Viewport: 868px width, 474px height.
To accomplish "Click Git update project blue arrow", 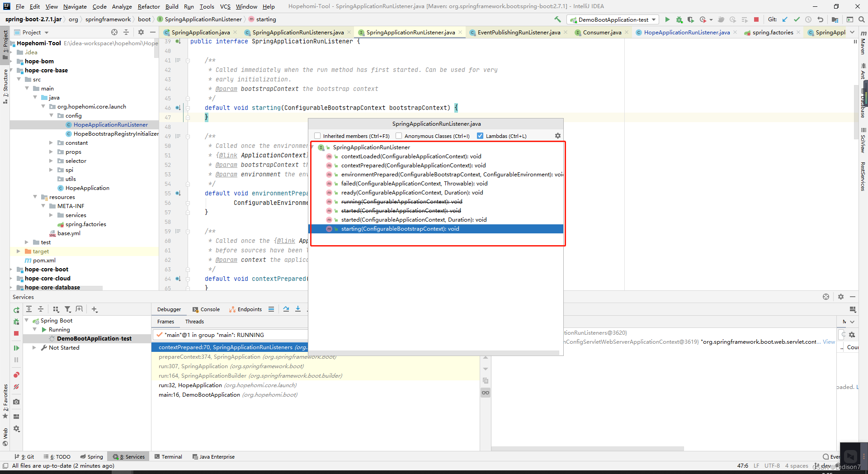I will click(x=785, y=19).
